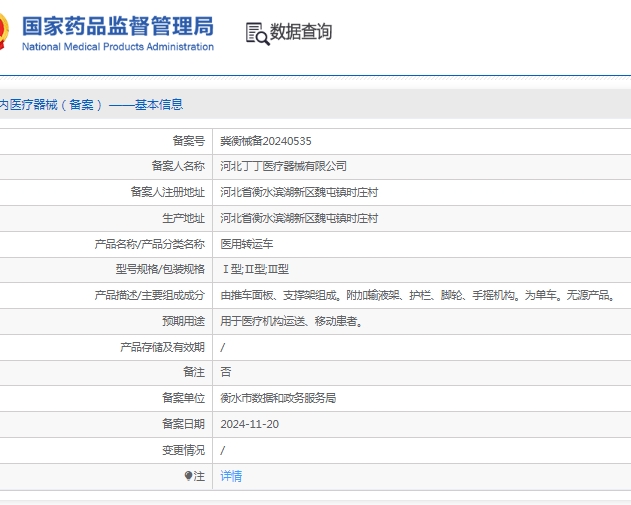Click the 备案人注册地址 label
Image resolution: width=631 pixels, height=505 pixels.
click(168, 192)
